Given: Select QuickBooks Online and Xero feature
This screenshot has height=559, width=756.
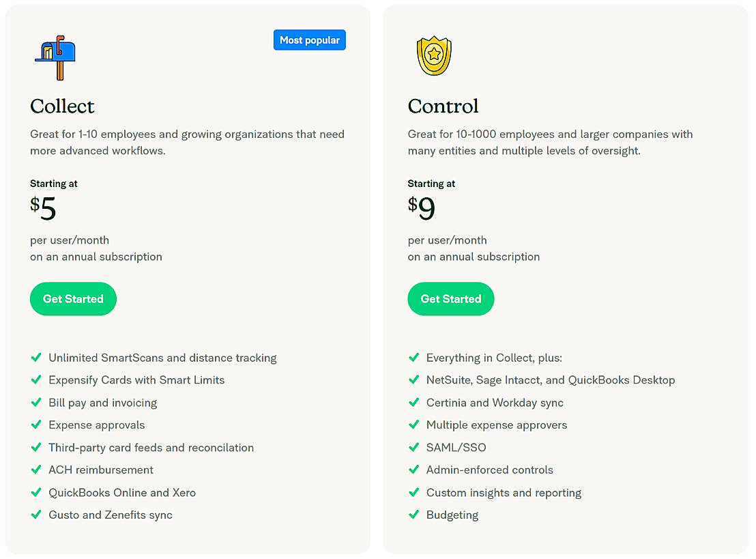Looking at the screenshot, I should [122, 492].
